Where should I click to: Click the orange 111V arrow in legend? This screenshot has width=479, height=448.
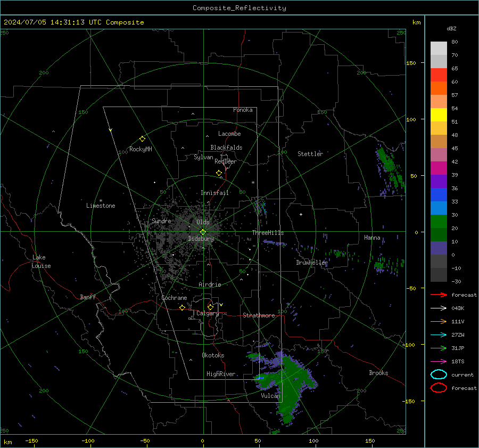click(439, 321)
